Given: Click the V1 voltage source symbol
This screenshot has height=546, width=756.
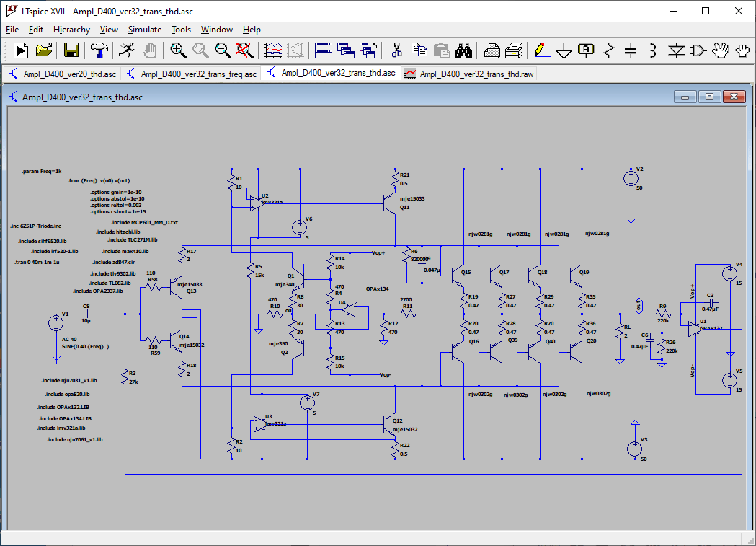Looking at the screenshot, I should [x=56, y=322].
